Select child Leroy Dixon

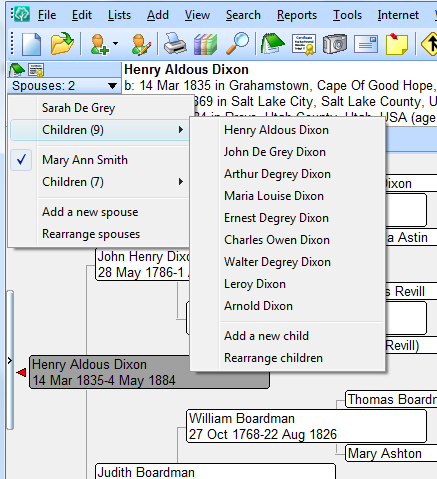point(287,284)
